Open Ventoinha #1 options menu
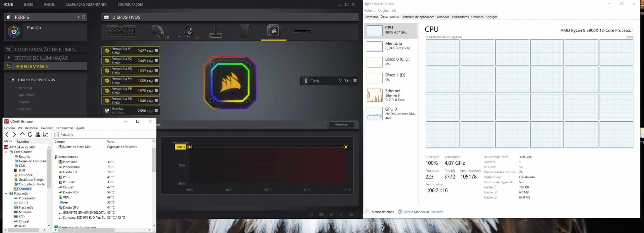The height and width of the screenshot is (233, 644). coord(156,51)
